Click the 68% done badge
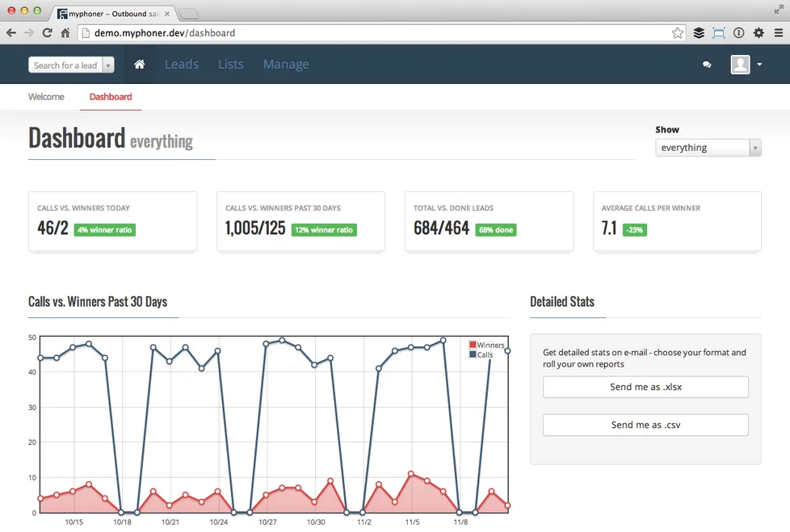Screen dimensions: 790x532 coord(496,230)
